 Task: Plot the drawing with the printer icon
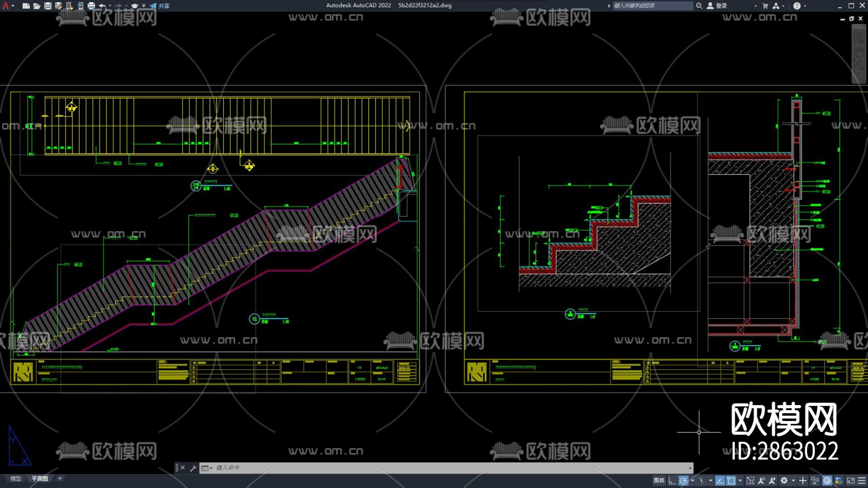(x=91, y=6)
